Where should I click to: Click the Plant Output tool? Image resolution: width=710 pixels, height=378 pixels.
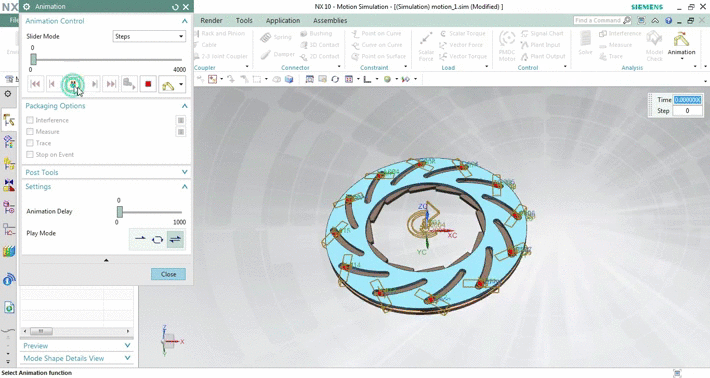click(x=543, y=56)
